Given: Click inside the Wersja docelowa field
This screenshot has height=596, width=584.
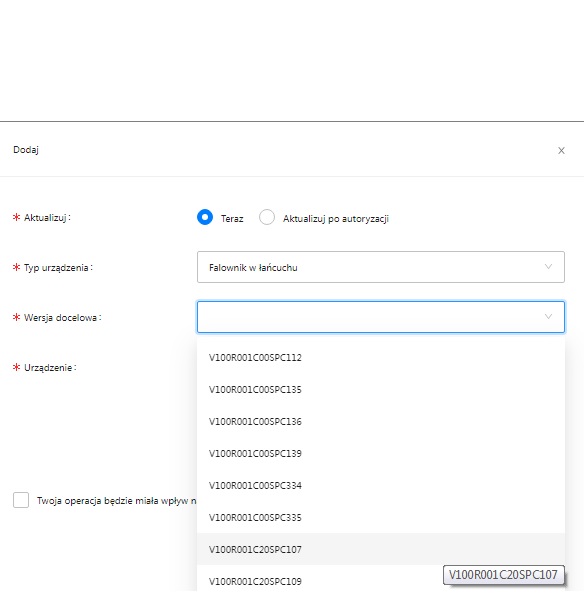Looking at the screenshot, I should coord(381,317).
